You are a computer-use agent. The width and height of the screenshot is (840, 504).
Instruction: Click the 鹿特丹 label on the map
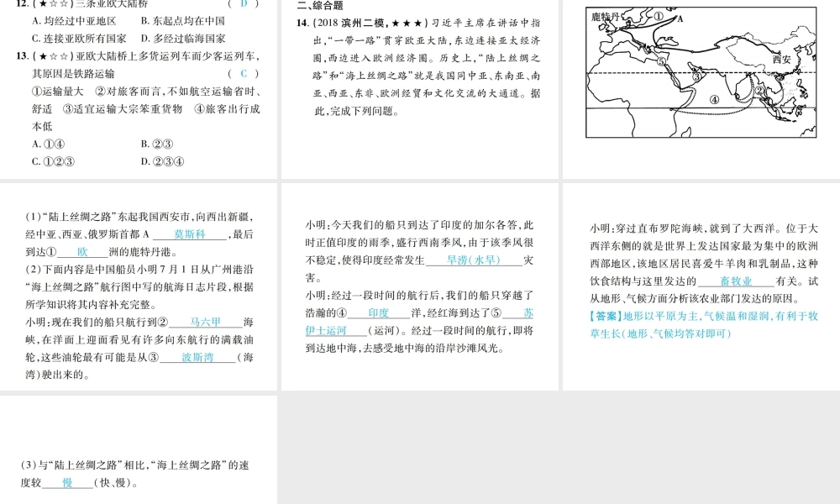pos(605,17)
